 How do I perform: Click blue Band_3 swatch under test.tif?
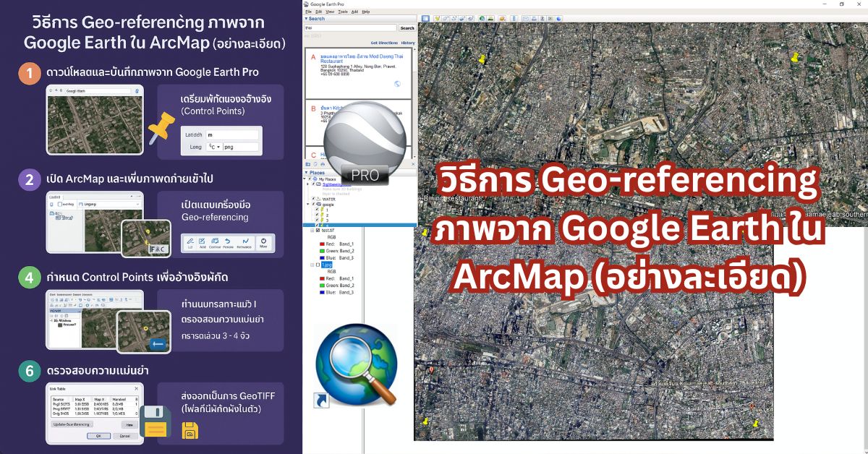(322, 258)
